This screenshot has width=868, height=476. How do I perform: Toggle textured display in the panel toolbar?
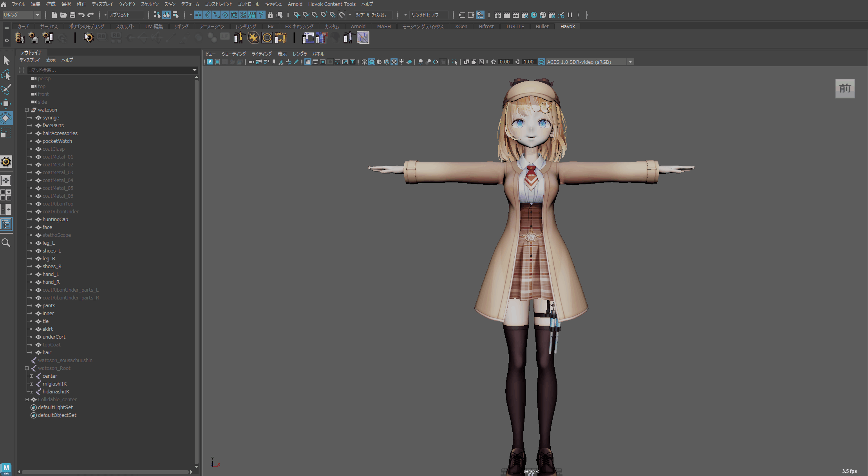click(x=394, y=62)
